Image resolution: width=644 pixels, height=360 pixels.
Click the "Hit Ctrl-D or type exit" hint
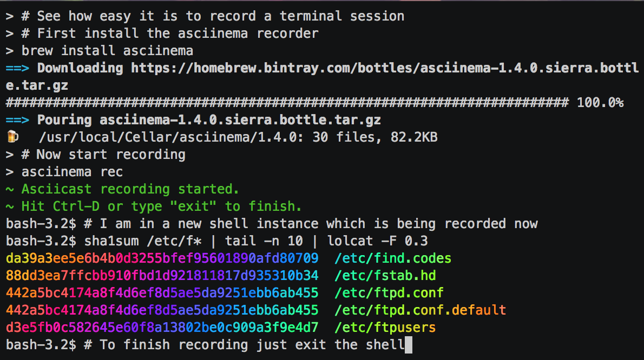161,206
